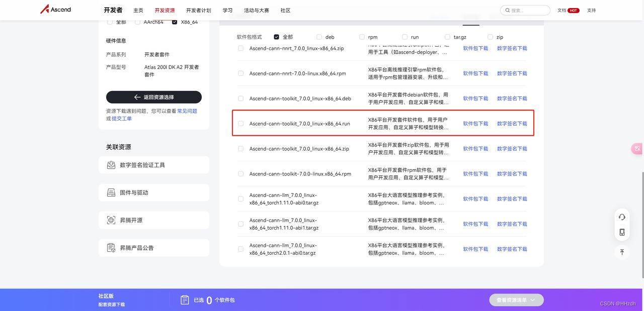Click the 开发者 header label
This screenshot has height=311, width=644.
113,10
